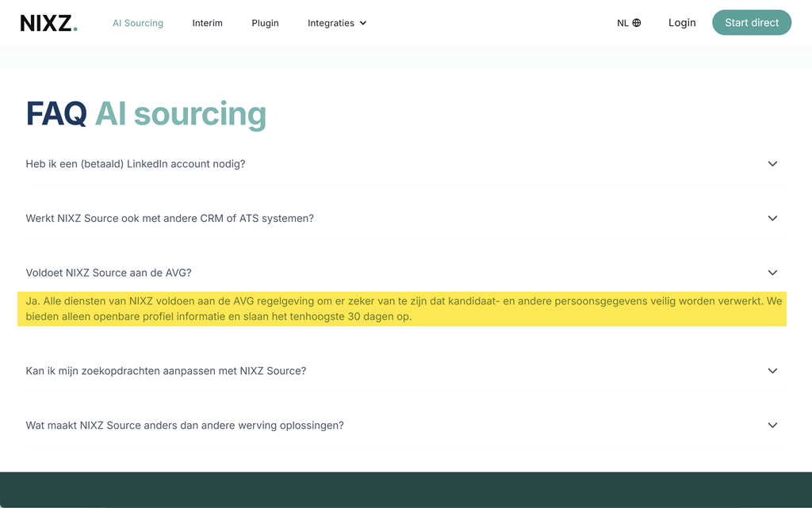Open the Integraties dropdown menu
The height and width of the screenshot is (508, 812).
pos(337,23)
